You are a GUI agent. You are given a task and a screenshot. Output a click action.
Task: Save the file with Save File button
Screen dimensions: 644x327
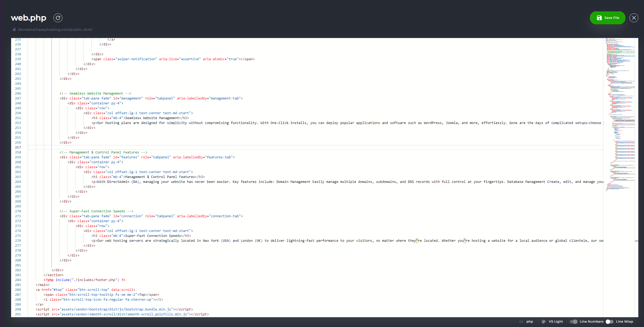(x=608, y=18)
